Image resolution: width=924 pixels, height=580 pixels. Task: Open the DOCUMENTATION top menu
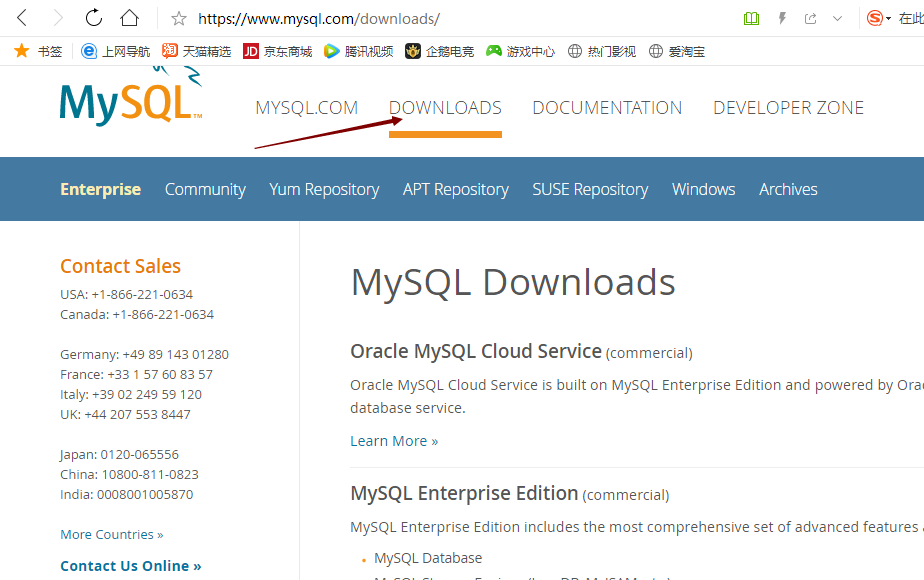(607, 108)
